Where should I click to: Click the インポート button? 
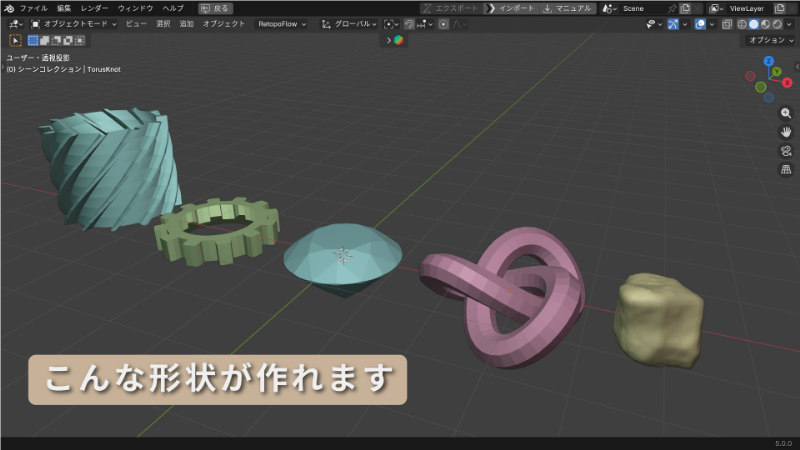coord(511,8)
